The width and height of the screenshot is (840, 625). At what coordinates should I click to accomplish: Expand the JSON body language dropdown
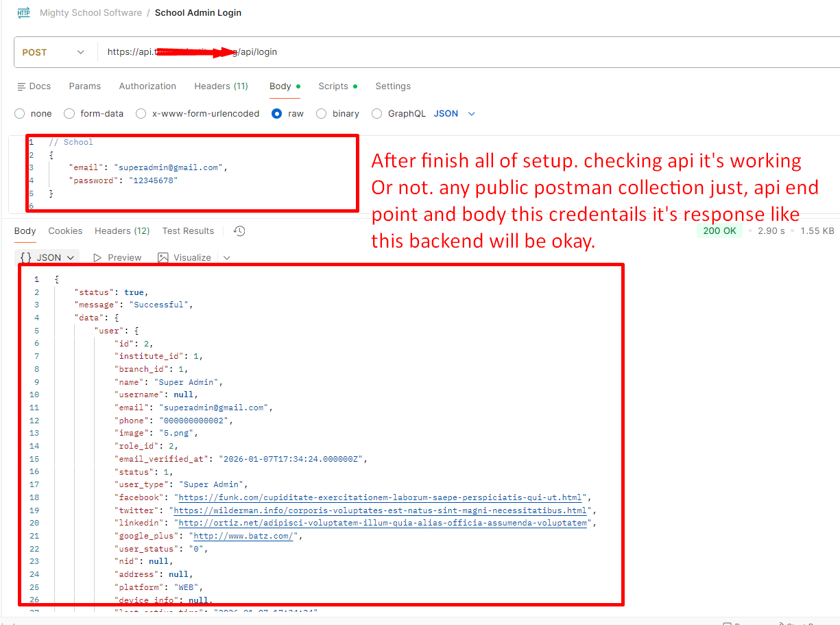pyautogui.click(x=455, y=114)
